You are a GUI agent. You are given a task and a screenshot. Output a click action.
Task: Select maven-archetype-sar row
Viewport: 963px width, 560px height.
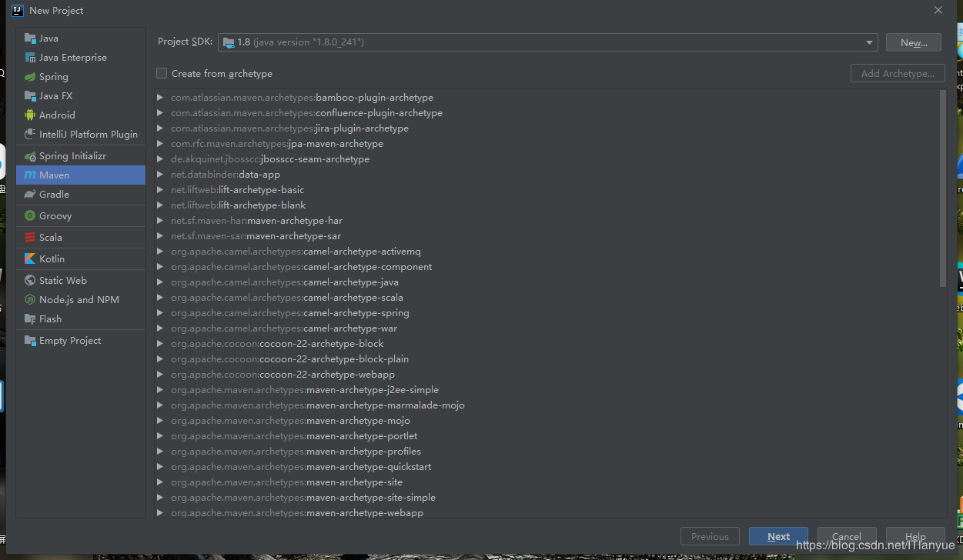(x=547, y=236)
